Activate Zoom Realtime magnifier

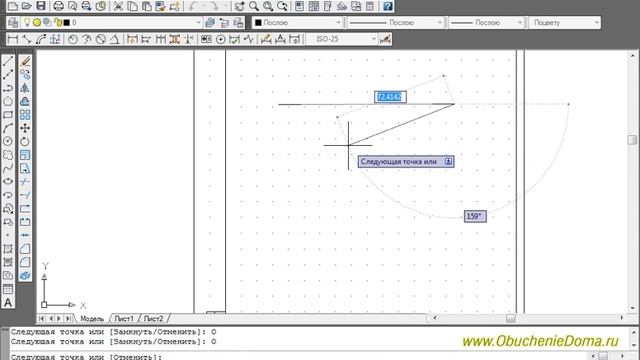(x=254, y=6)
